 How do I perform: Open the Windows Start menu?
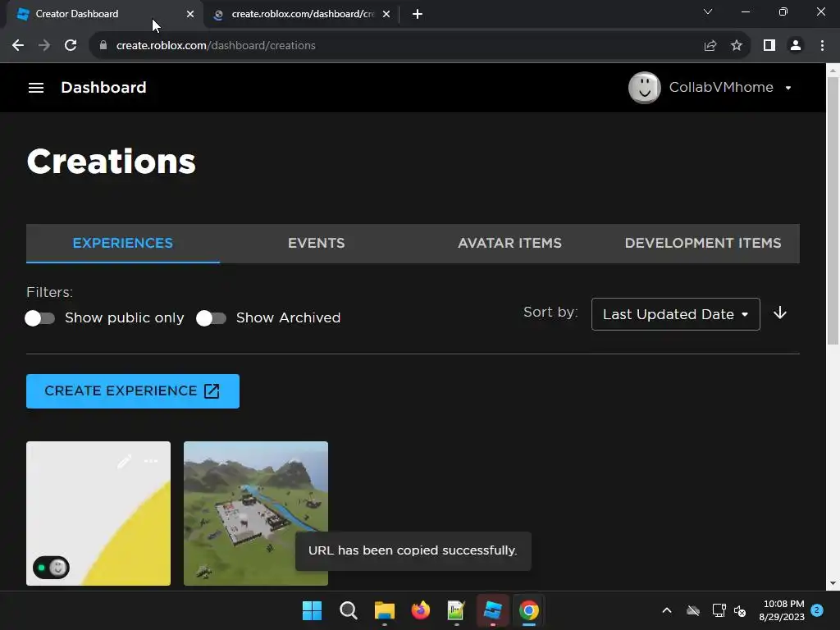click(x=312, y=610)
